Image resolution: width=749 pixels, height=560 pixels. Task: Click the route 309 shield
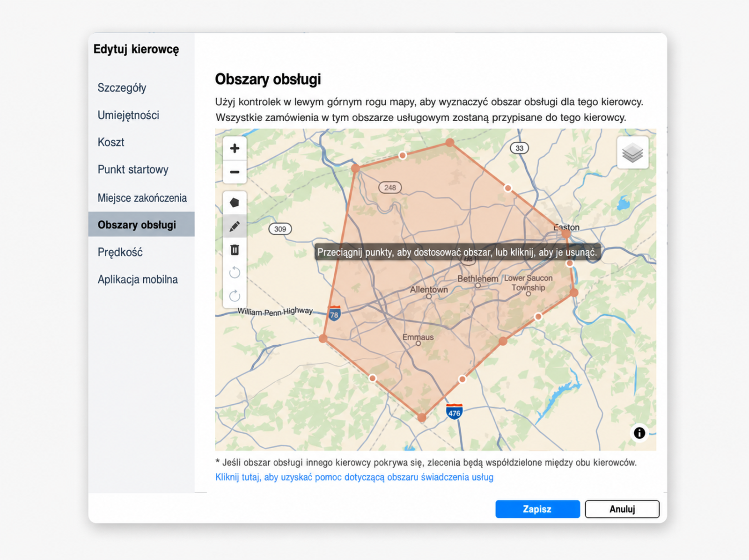click(280, 229)
